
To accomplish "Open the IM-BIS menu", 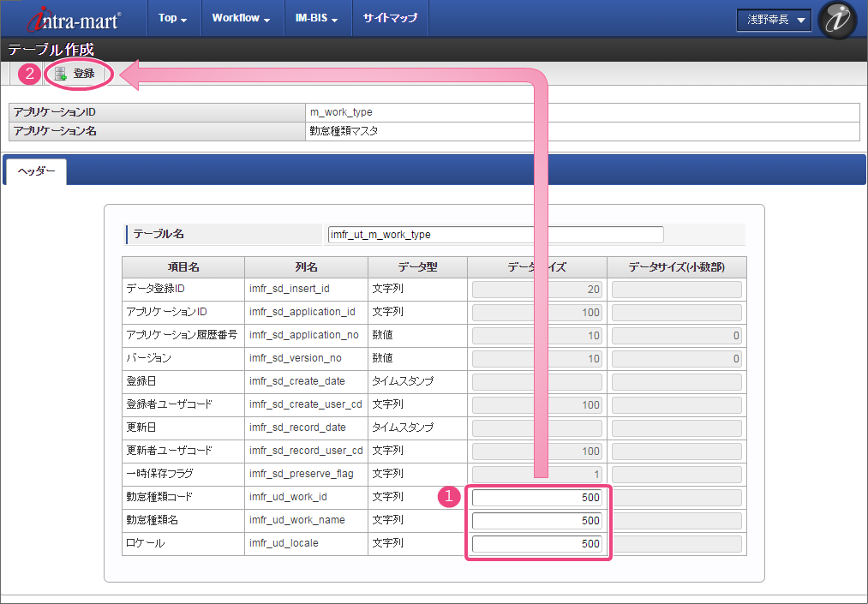I will (317, 18).
